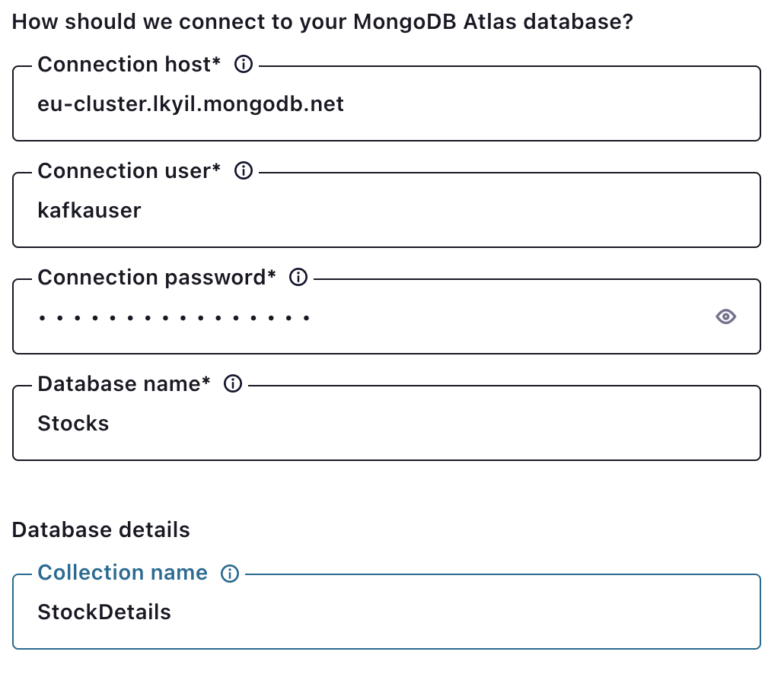Click the 'Connection host*' field label

[129, 65]
